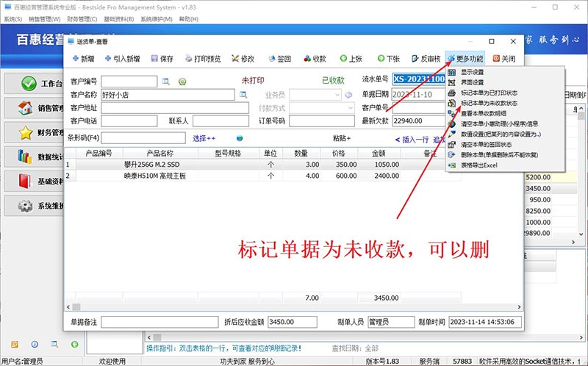Click the 条形码(F4) input field

tap(143, 138)
